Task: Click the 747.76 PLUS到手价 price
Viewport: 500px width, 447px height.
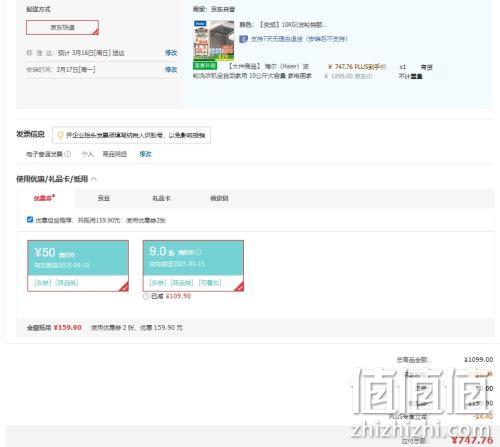Action: [357, 67]
